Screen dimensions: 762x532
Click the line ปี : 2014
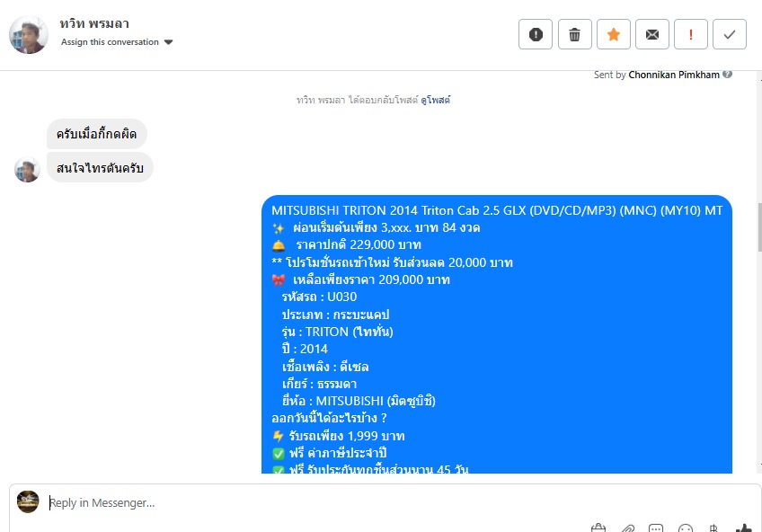tap(305, 349)
